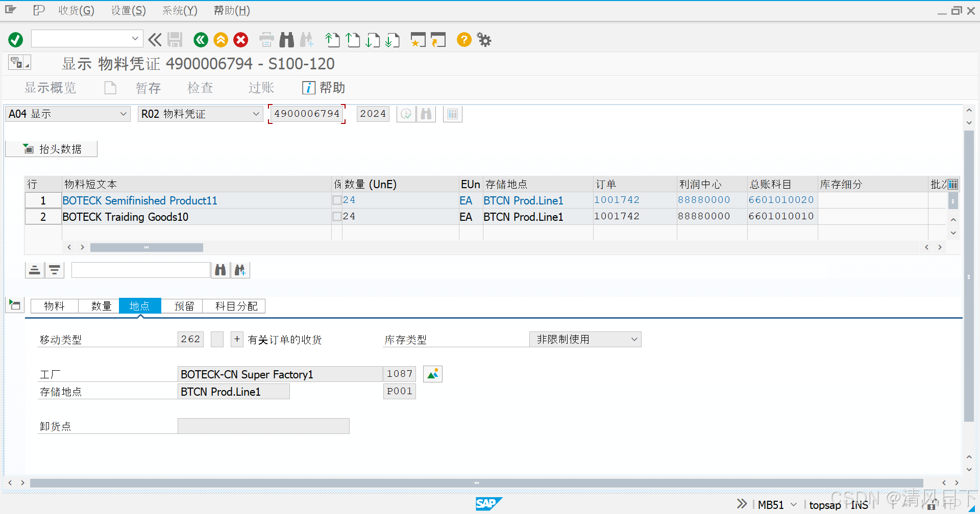Toggle the checkbox in row 1
The height and width of the screenshot is (514, 980).
coord(337,200)
